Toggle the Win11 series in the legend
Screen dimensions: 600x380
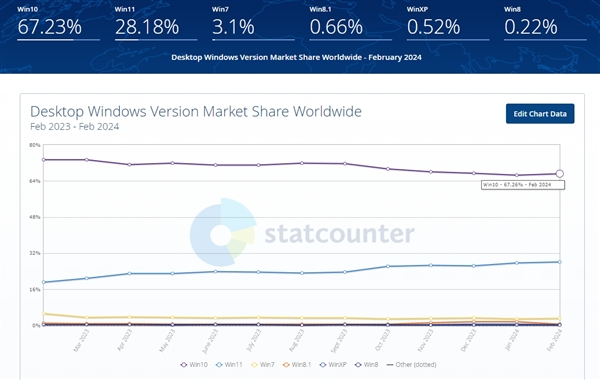pos(229,365)
